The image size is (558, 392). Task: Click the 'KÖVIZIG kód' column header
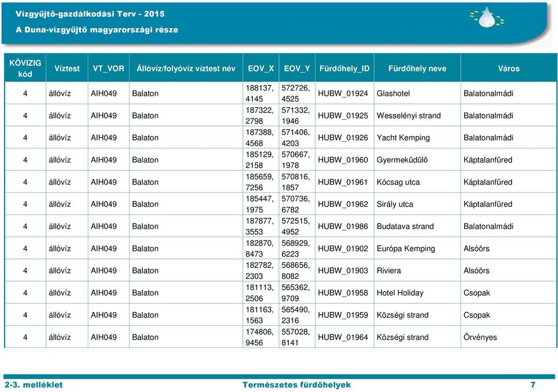tap(25, 69)
